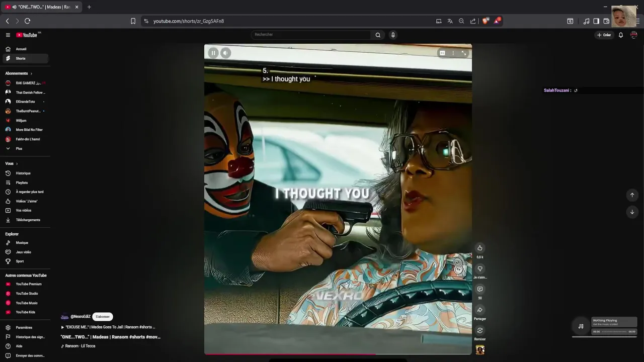Open Jeux vidéo under Explorer
The height and width of the screenshot is (362, 644).
25,252
